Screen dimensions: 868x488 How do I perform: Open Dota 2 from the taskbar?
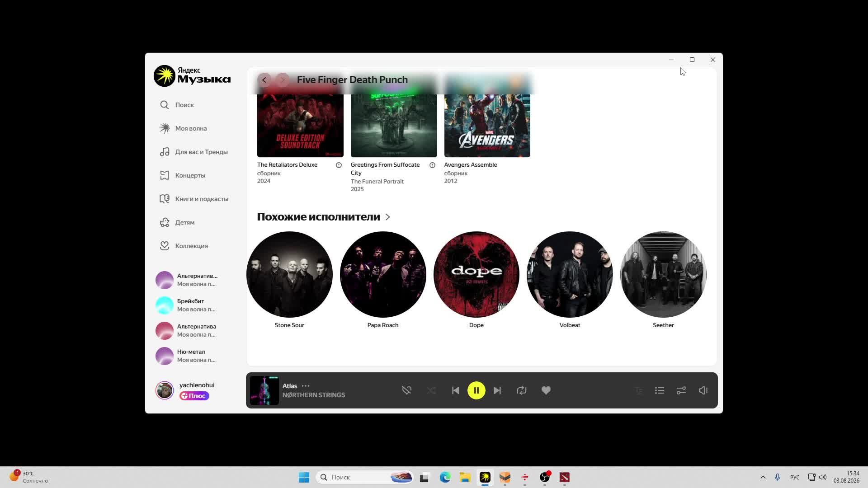(x=565, y=477)
